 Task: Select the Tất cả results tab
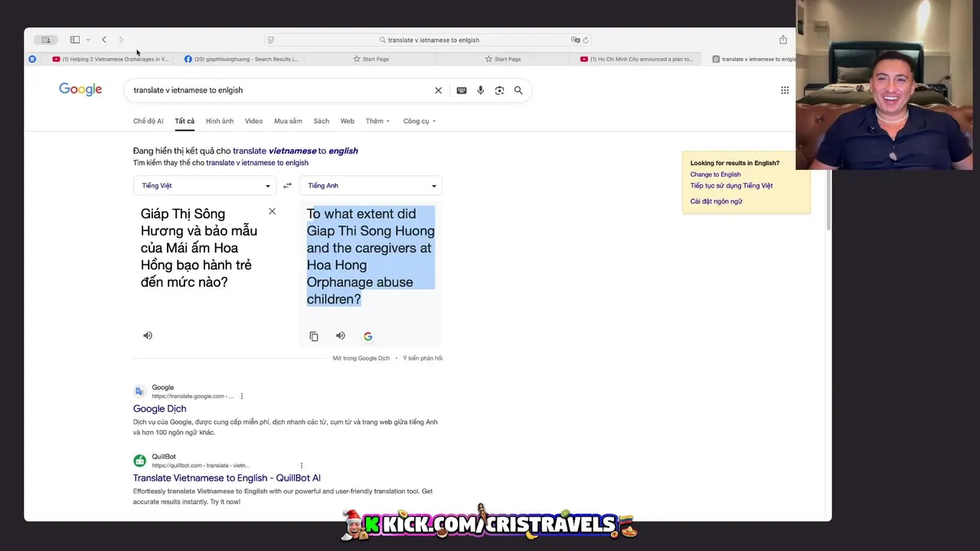185,121
